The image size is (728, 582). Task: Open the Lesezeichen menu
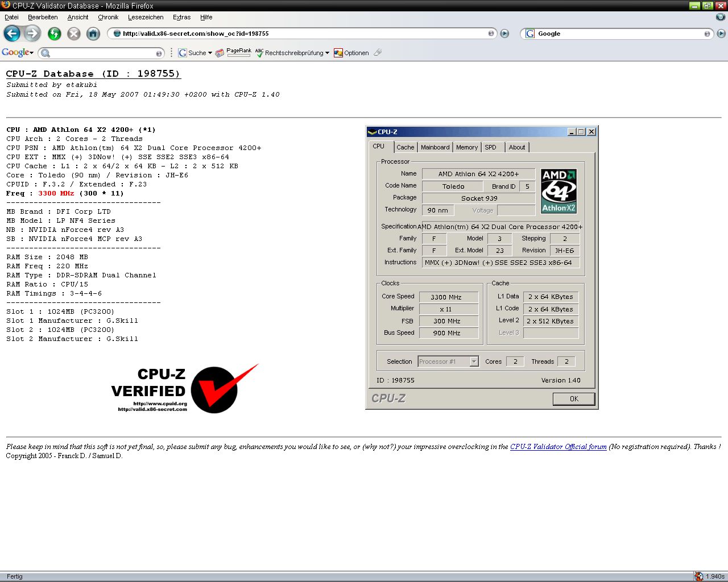pos(146,17)
